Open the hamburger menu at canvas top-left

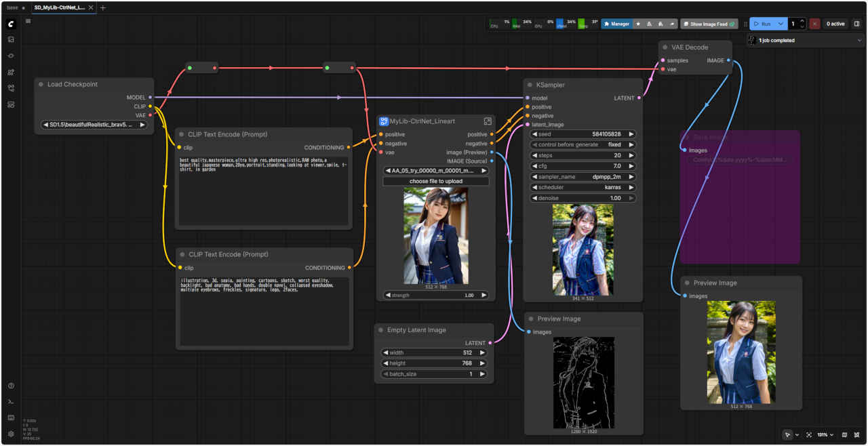click(28, 21)
